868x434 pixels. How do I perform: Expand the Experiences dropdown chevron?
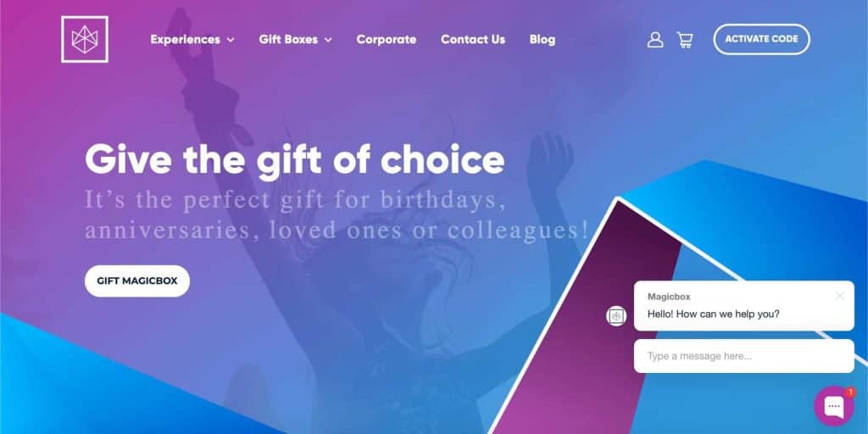231,40
